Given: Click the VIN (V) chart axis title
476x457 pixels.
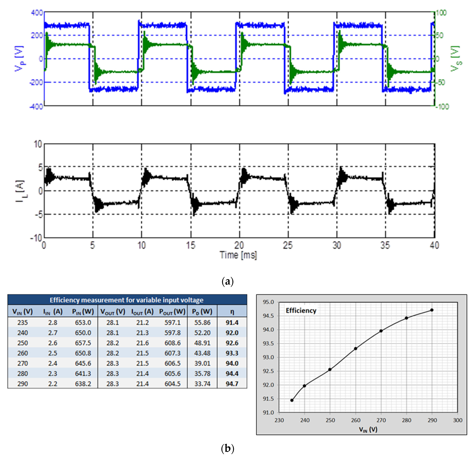Looking at the screenshot, I should (x=368, y=430).
